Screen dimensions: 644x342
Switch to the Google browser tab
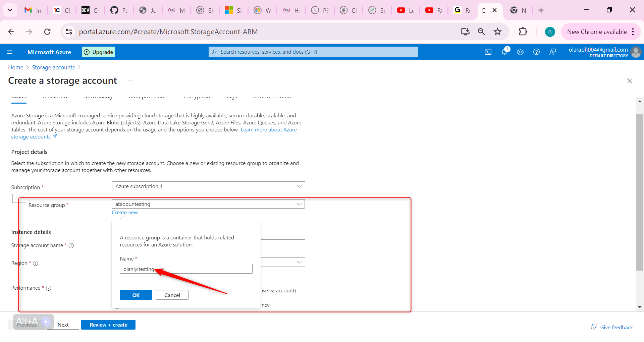(463, 10)
